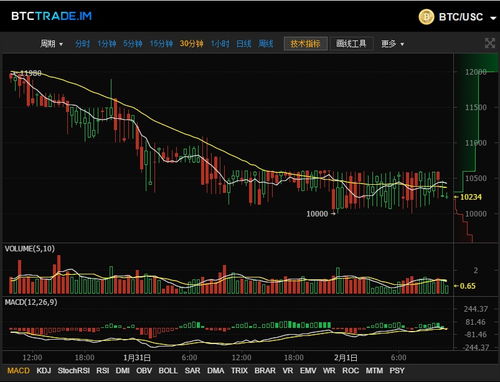Image resolution: width=500 pixels, height=382 pixels.
Task: Click the 2月1日 date axis label
Action: [346, 358]
